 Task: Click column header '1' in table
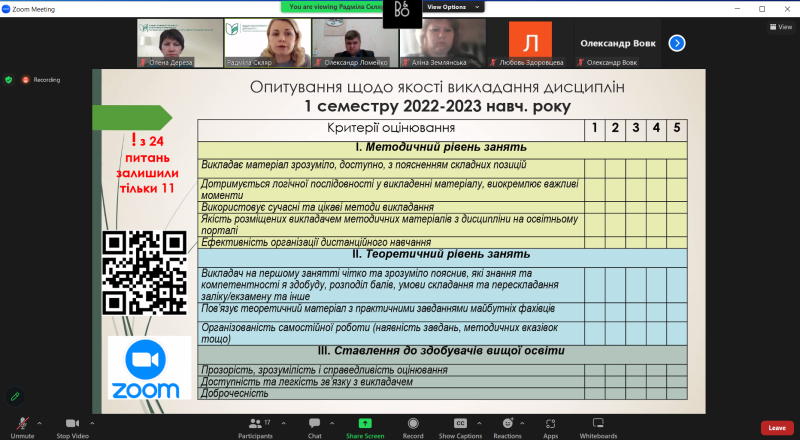tap(594, 128)
